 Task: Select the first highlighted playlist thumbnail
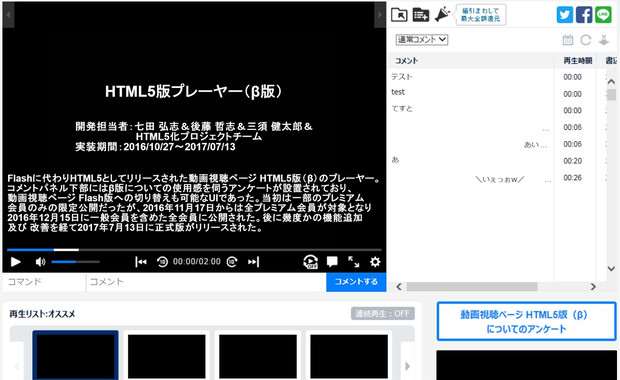(76, 355)
